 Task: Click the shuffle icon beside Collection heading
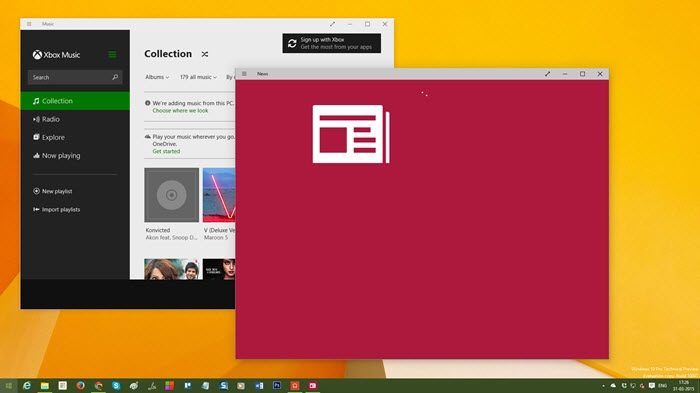click(204, 54)
